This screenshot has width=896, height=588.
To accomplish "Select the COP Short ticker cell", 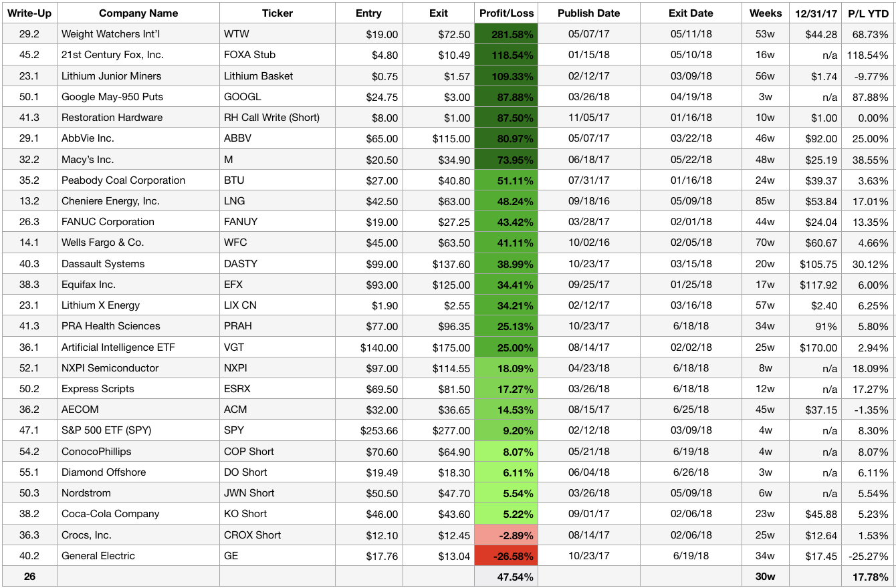I will pos(277,452).
